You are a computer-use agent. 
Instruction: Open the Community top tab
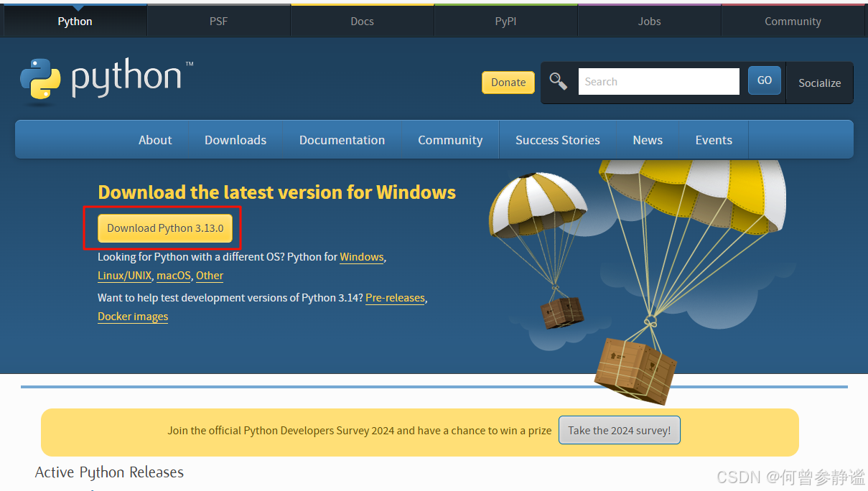793,21
